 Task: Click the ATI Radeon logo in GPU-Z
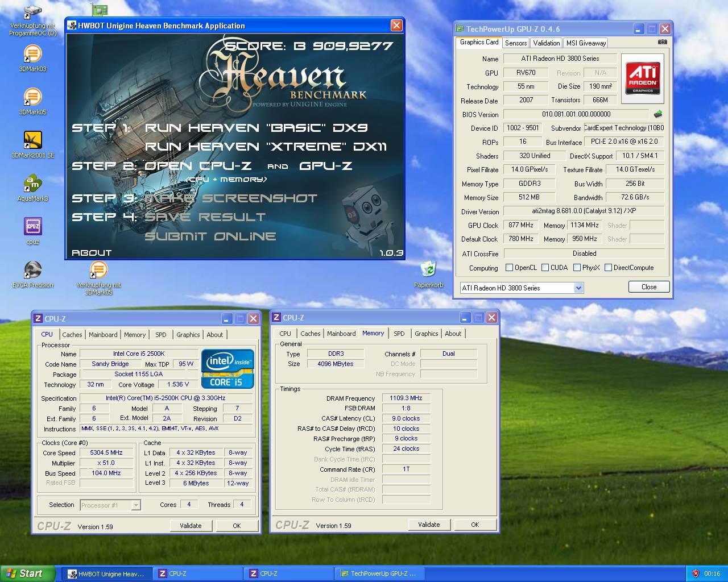point(643,78)
